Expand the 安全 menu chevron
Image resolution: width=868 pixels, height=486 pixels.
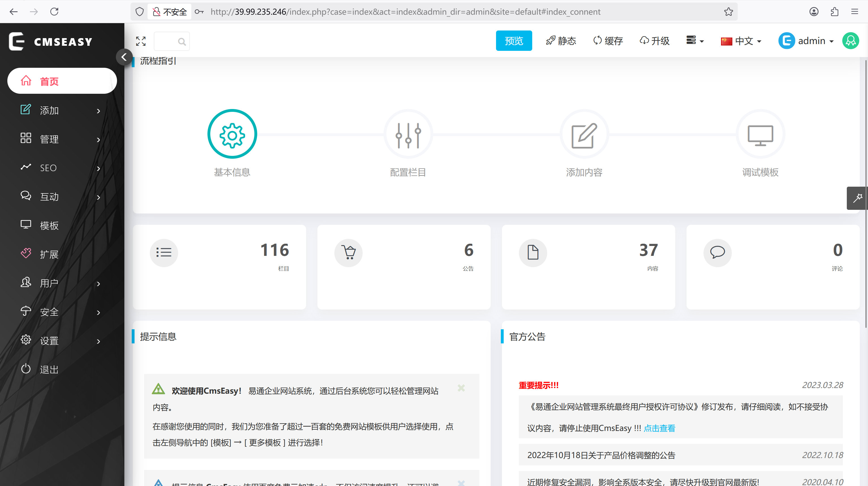[x=98, y=313]
